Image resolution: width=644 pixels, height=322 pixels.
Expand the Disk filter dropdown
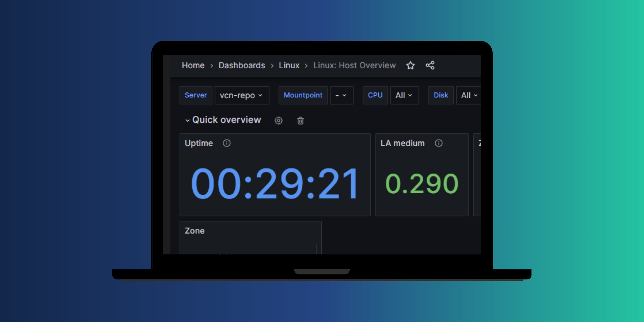point(469,95)
